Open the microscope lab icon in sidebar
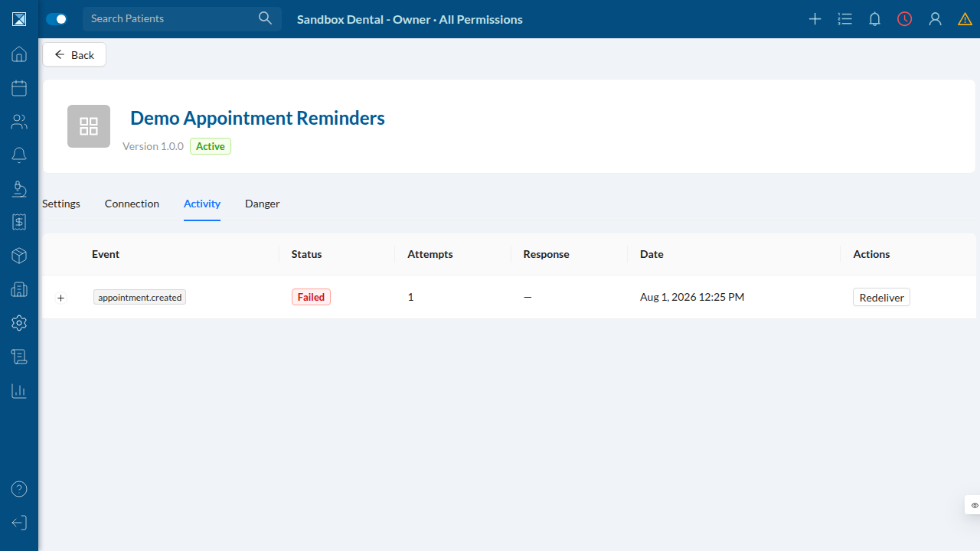The image size is (980, 551). 19,188
